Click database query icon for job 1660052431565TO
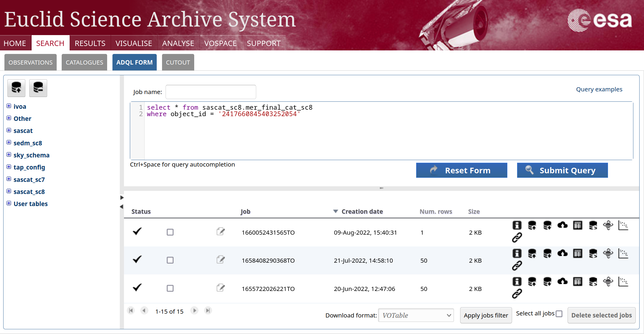Viewport: 644px width, 334px height. pyautogui.click(x=593, y=225)
